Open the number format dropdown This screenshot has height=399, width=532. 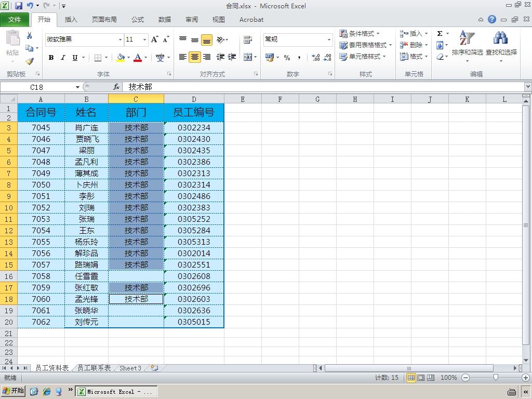click(329, 39)
